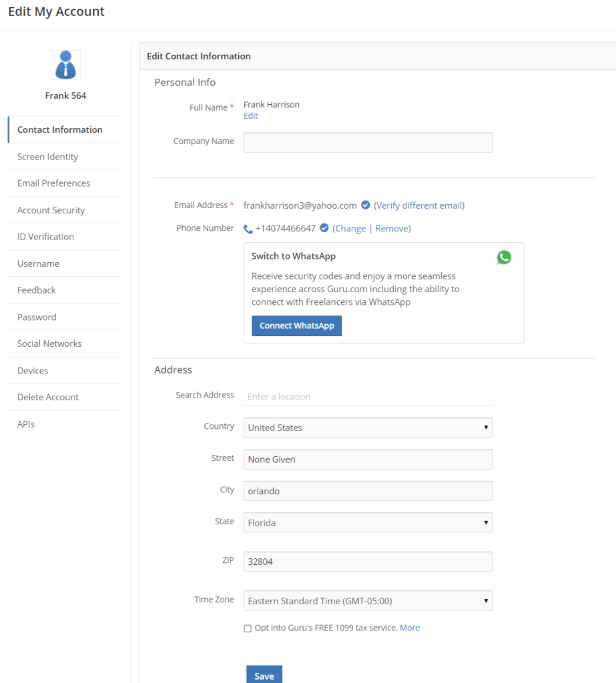
Task: Click the ZIP code field
Action: [x=368, y=562]
